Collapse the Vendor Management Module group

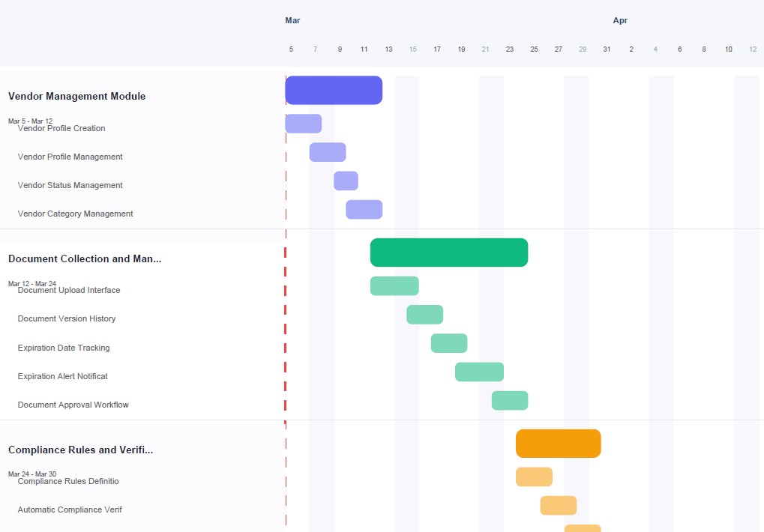76,96
